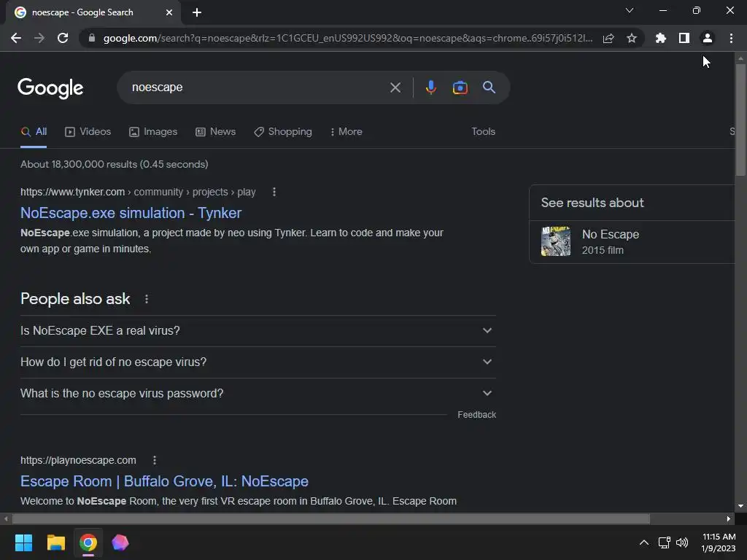Screen dimensions: 747x560
Task: Switch to the Videos tab
Action: coord(88,132)
